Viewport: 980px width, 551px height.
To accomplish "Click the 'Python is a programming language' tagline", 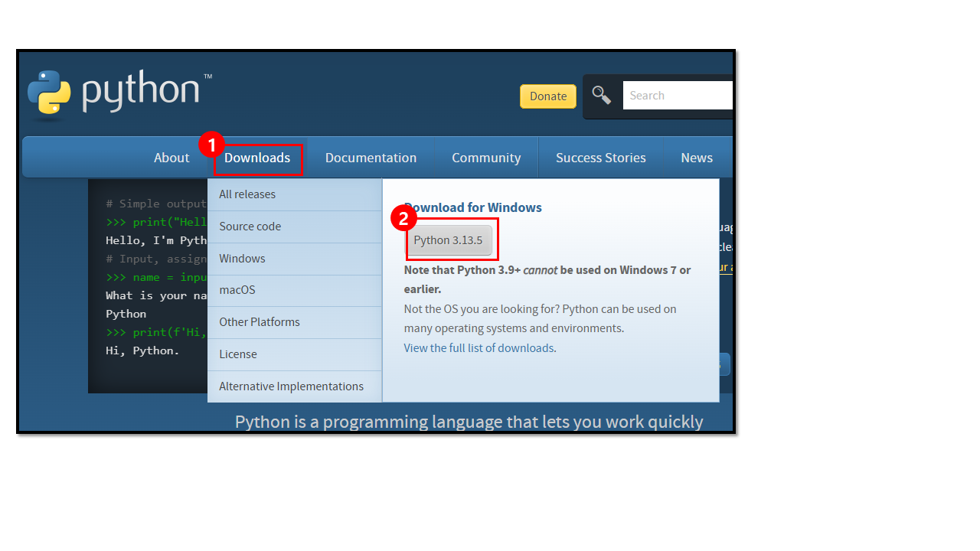I will pyautogui.click(x=469, y=422).
